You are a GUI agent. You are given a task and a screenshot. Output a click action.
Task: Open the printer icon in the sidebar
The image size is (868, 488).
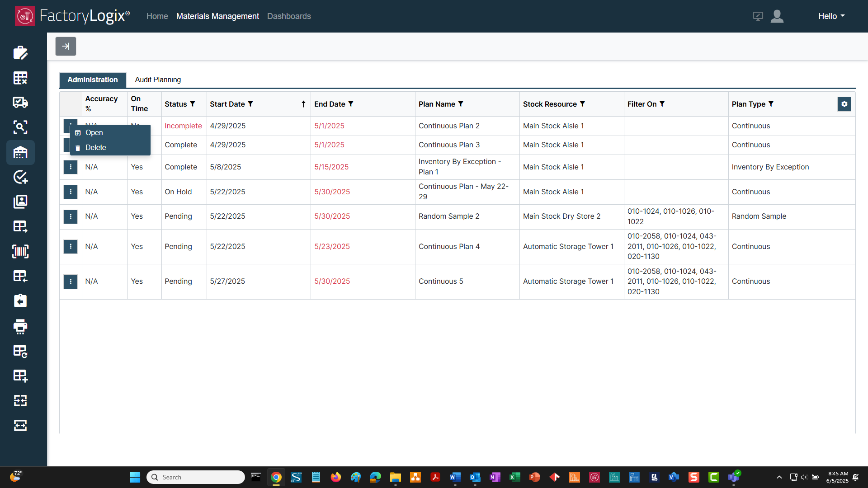20,326
